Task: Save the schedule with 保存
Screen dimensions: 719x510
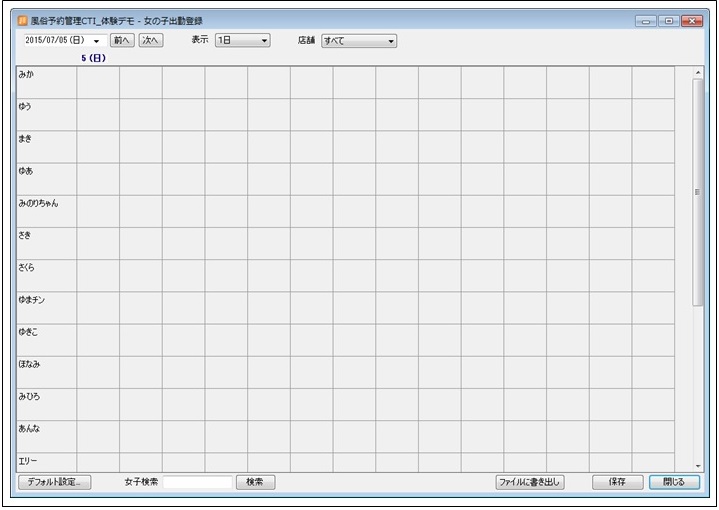Action: 617,482
